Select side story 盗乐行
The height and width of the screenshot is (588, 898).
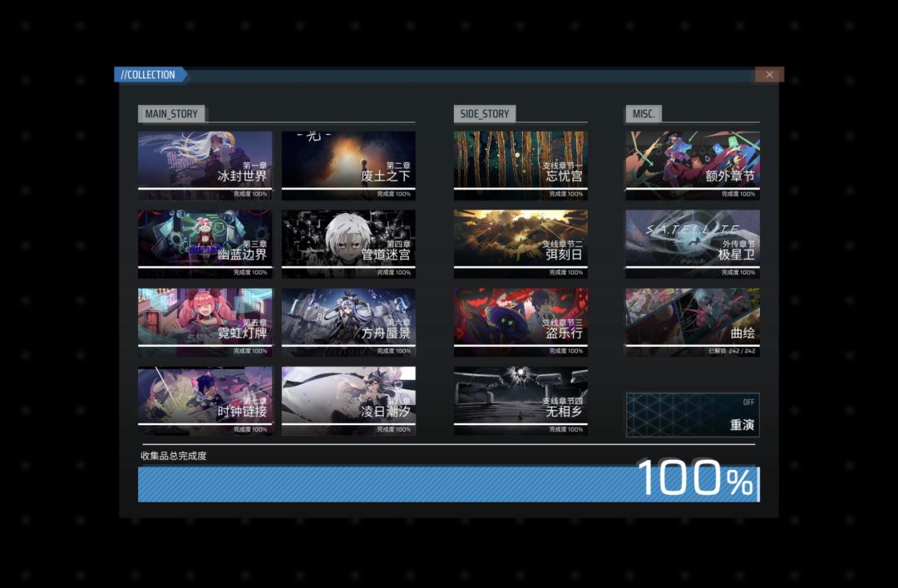pyautogui.click(x=521, y=322)
